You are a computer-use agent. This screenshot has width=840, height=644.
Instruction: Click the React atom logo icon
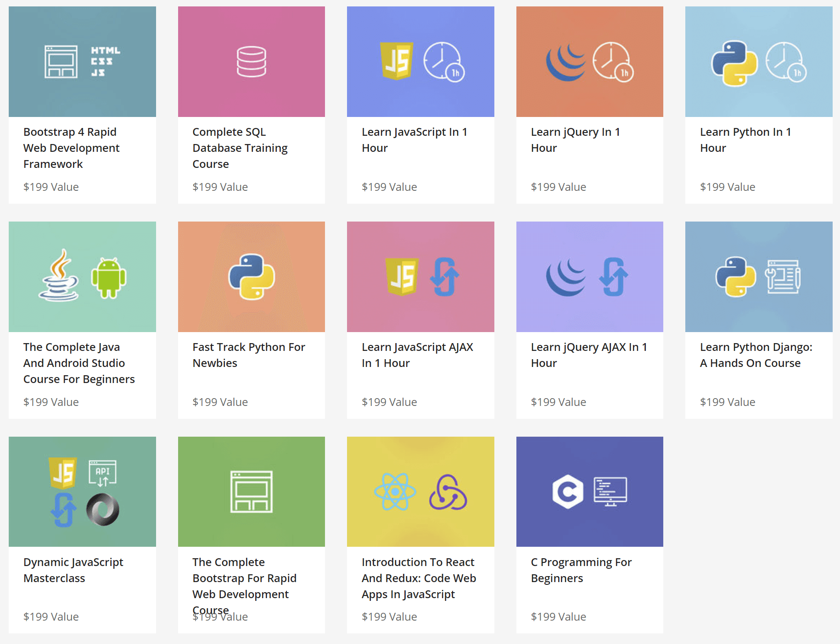pyautogui.click(x=395, y=492)
